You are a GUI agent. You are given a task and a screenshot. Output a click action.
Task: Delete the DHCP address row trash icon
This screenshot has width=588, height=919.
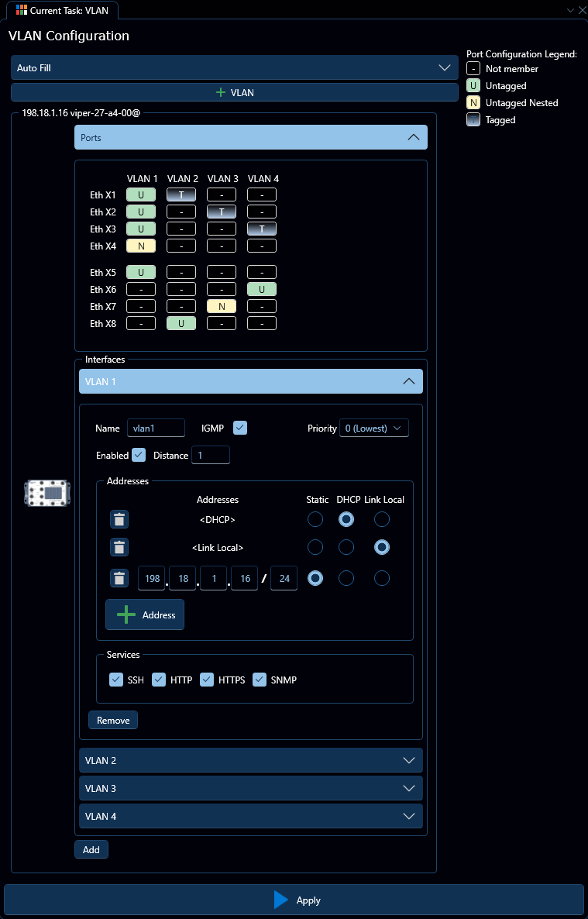(x=119, y=520)
